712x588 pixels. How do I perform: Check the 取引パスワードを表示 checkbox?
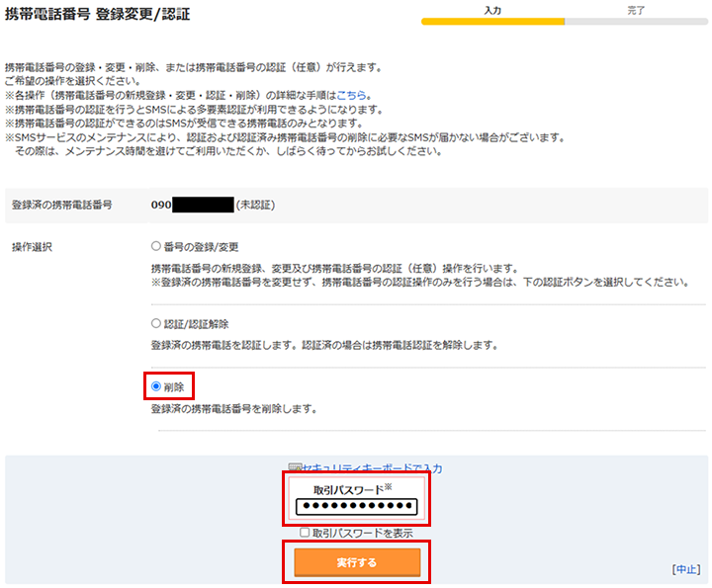[x=305, y=533]
